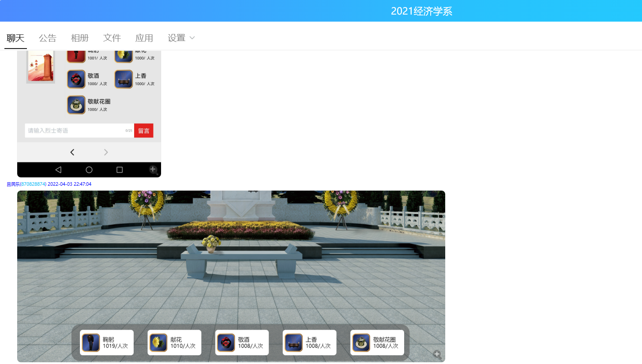Tap the 献花 flower icon showing 1010/人次
The image size is (642, 364).
pyautogui.click(x=158, y=343)
